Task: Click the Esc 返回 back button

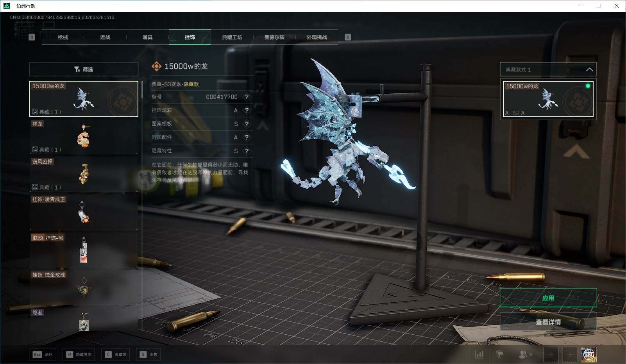Action: 43,354
